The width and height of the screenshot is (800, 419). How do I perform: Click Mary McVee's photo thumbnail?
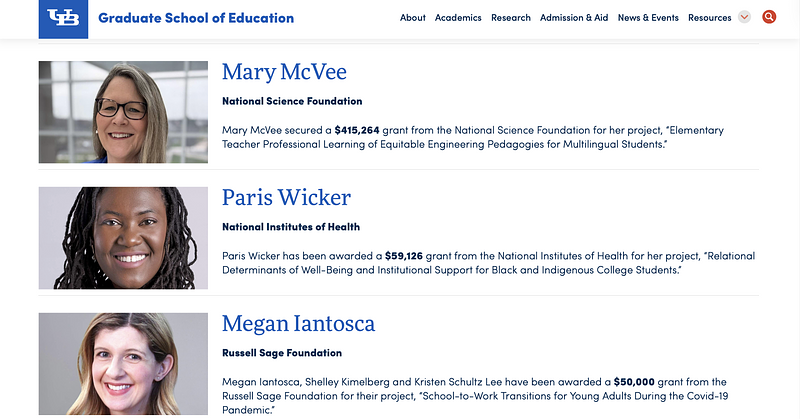pyautogui.click(x=123, y=112)
